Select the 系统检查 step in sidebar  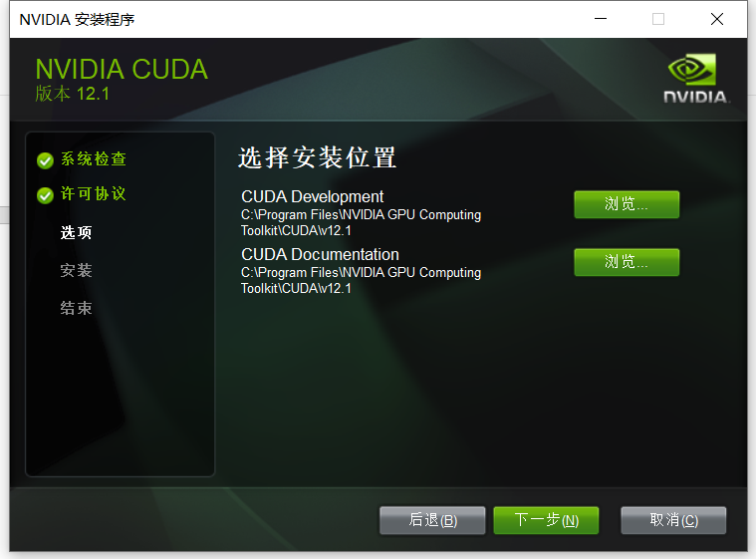94,159
